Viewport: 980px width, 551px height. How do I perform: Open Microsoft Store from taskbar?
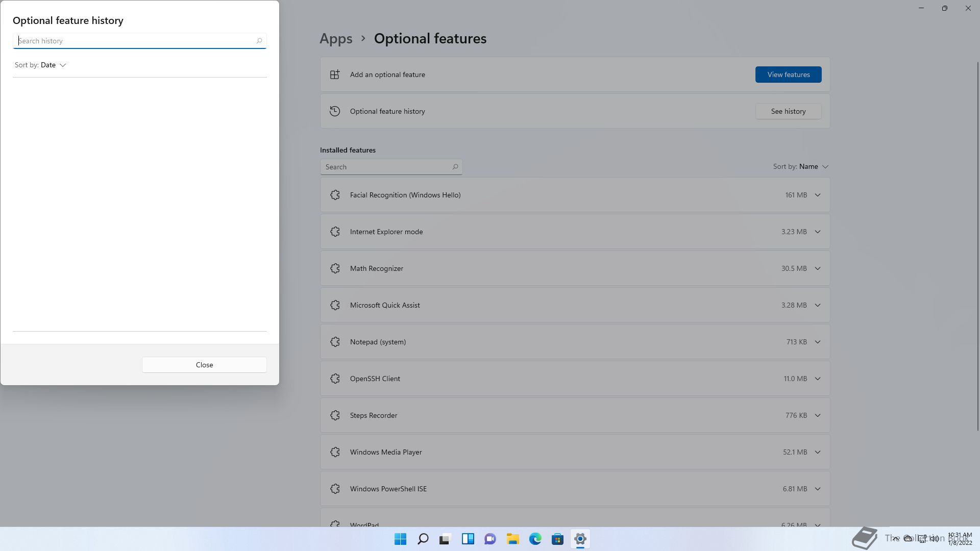[557, 539]
